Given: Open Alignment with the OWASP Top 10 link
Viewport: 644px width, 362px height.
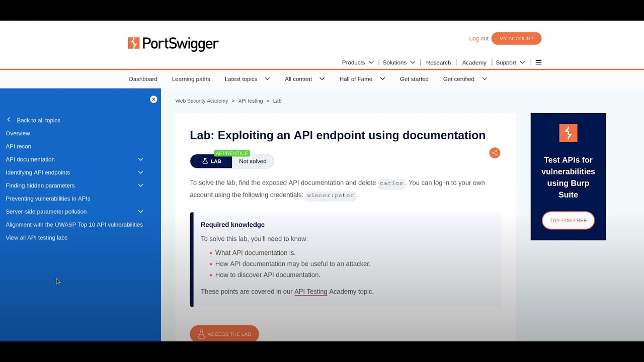Looking at the screenshot, I should coord(74,225).
